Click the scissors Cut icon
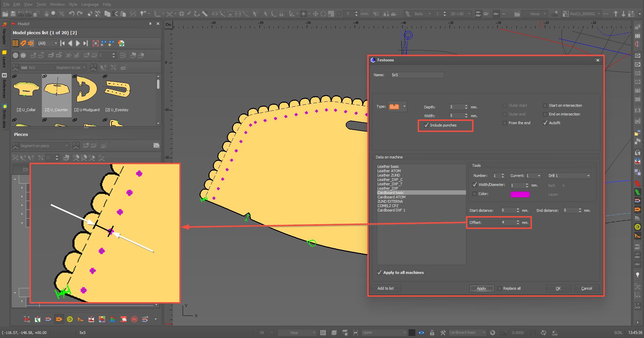The width and height of the screenshot is (644, 338). pyautogui.click(x=115, y=14)
